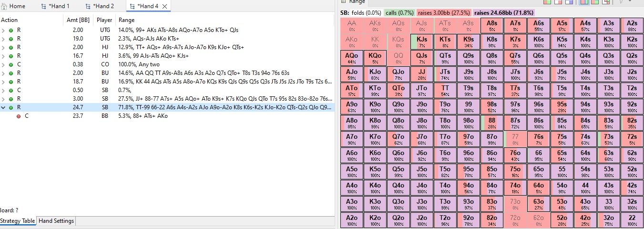Click green dot on UTG 19.0 raise row
The width and height of the screenshot is (644, 229).
pyautogui.click(x=11, y=39)
